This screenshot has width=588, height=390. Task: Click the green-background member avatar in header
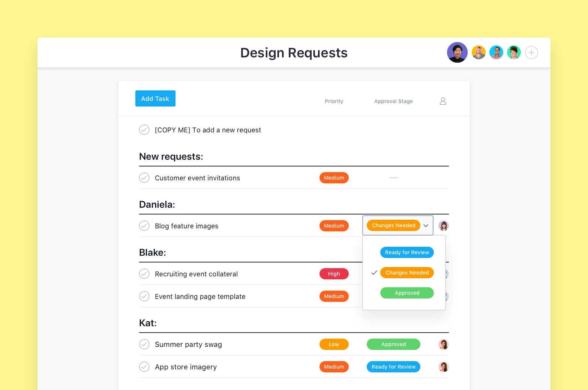point(514,52)
